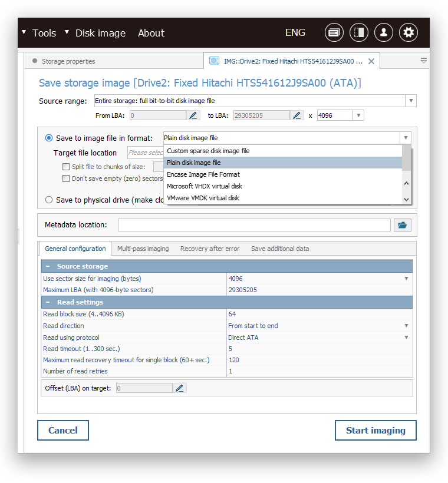Viewport: 448px width, 483px height.
Task: Click the pencil icon beside Offset on target
Action: tap(179, 388)
